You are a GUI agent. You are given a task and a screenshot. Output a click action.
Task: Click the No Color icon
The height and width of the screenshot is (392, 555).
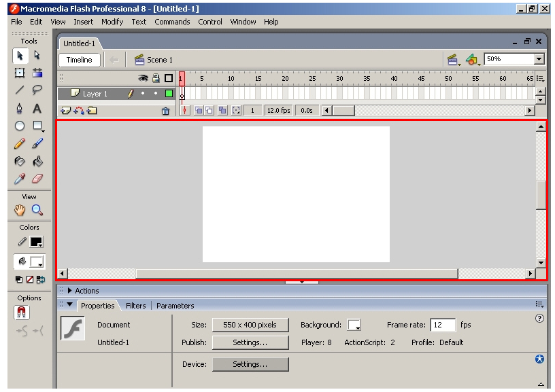pos(30,280)
